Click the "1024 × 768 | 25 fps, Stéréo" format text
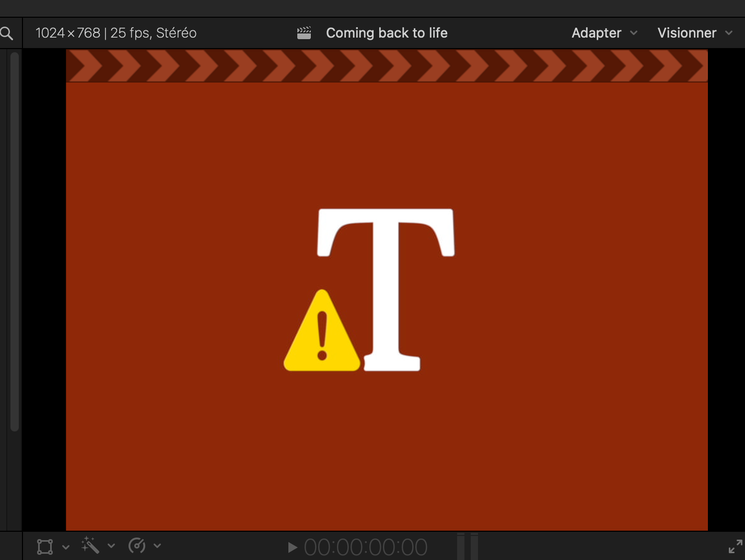Screen dimensions: 745x560 116,33
